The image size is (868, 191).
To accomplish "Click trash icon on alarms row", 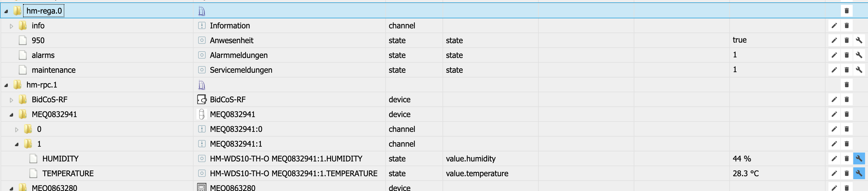I will click(x=846, y=55).
